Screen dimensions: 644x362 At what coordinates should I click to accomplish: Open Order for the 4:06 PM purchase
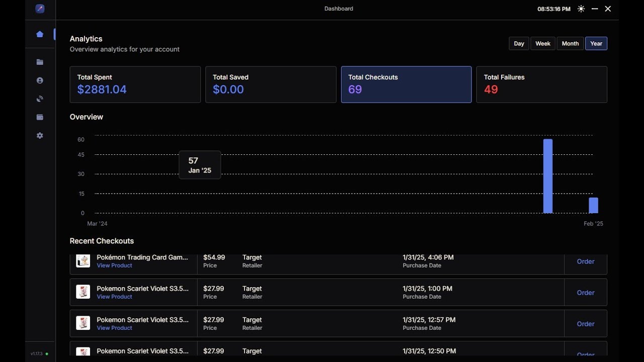586,261
